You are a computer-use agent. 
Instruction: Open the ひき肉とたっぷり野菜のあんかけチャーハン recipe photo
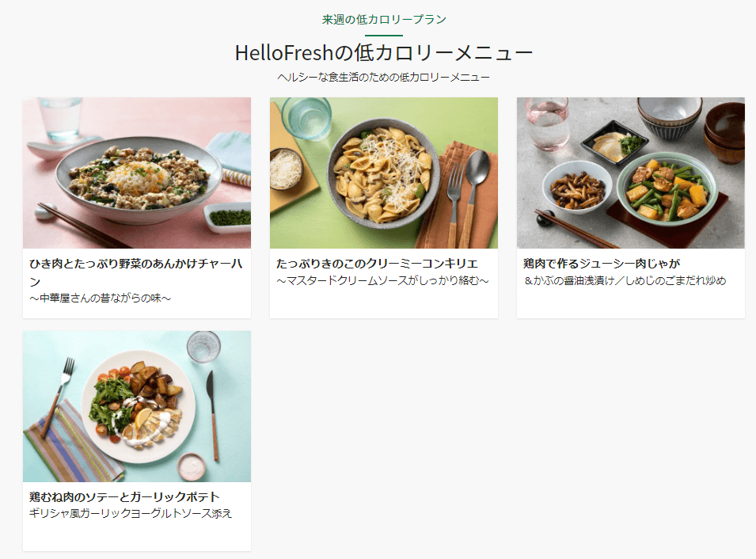coord(137,173)
